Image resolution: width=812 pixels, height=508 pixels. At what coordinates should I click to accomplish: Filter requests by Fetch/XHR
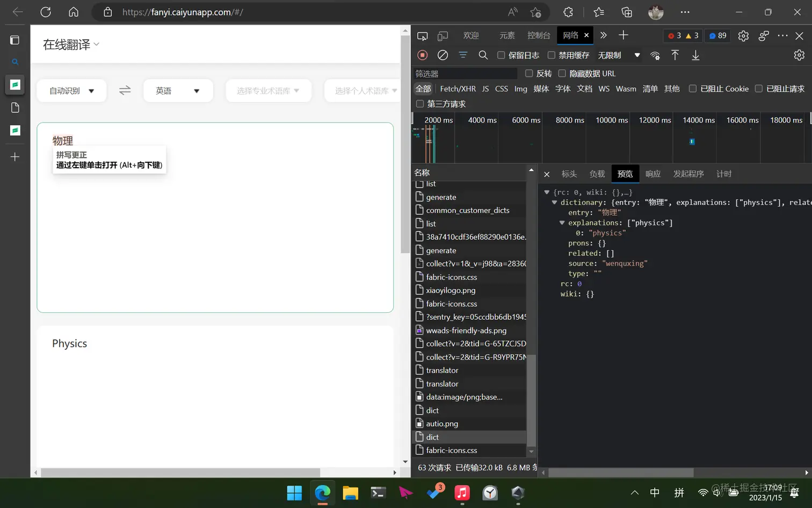(458, 89)
